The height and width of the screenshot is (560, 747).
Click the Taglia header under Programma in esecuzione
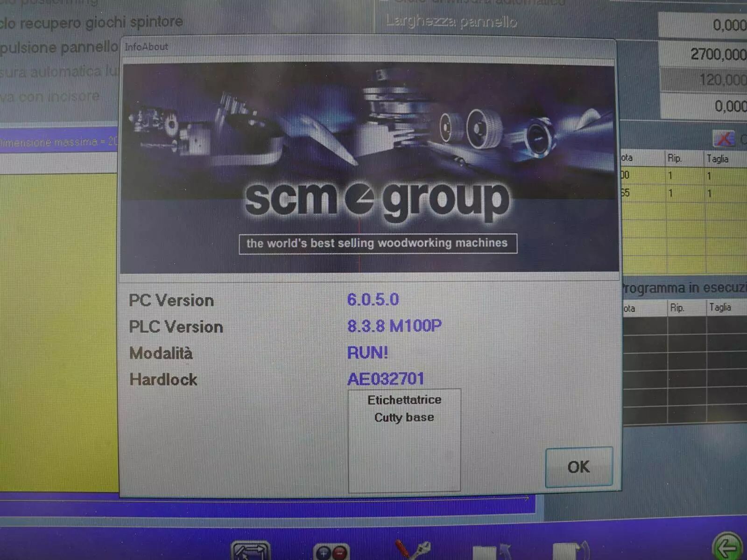point(726,307)
